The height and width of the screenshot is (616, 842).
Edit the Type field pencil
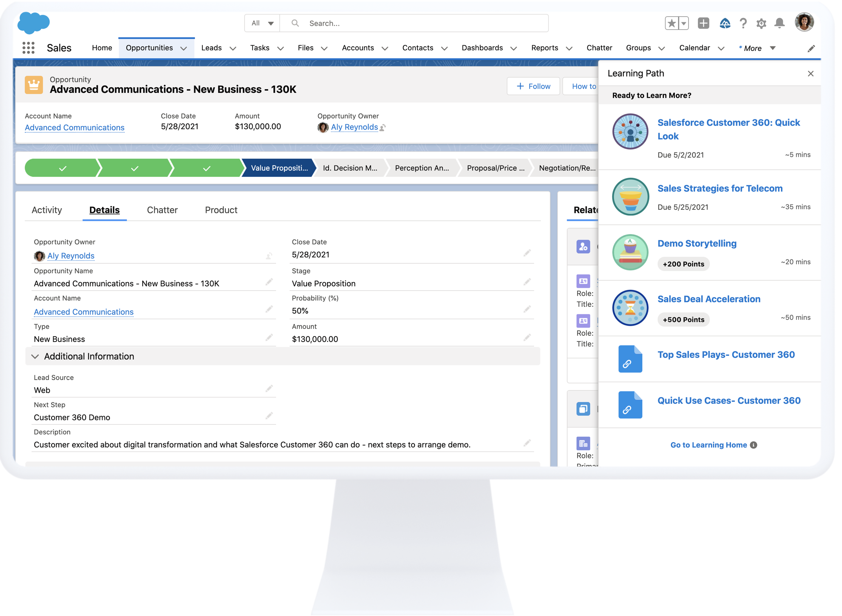point(269,338)
